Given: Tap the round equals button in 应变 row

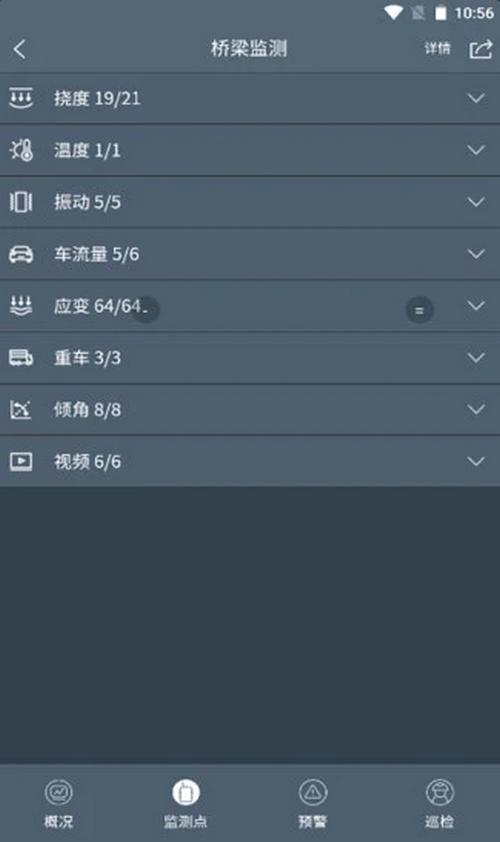Looking at the screenshot, I should click(x=419, y=310).
